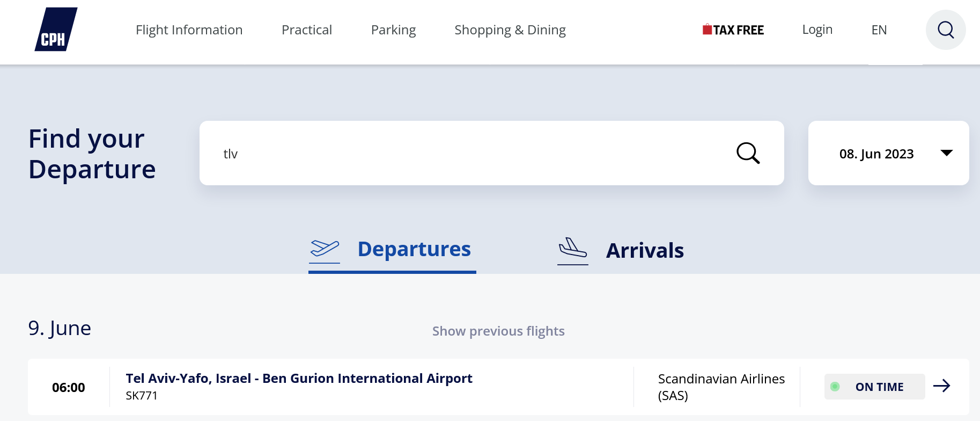Click the green on-time status dot

[835, 387]
